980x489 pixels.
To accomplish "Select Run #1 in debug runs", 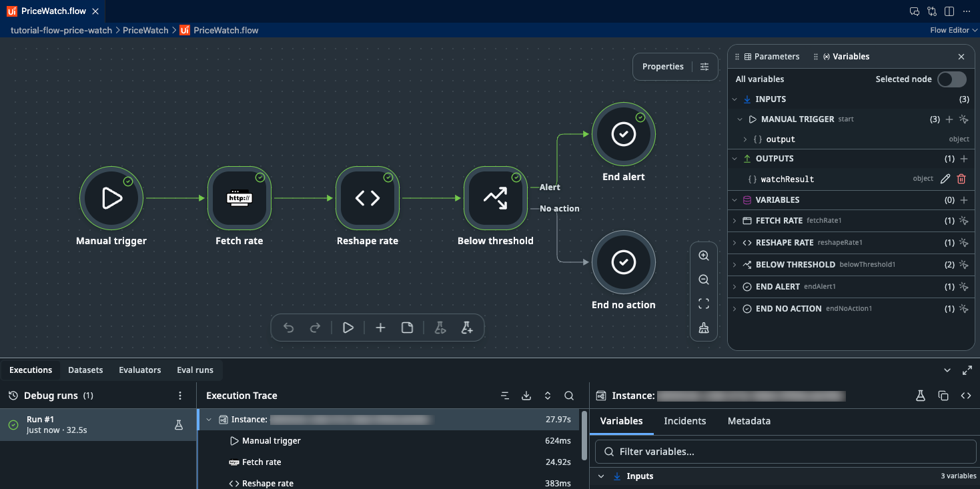I will (98, 424).
